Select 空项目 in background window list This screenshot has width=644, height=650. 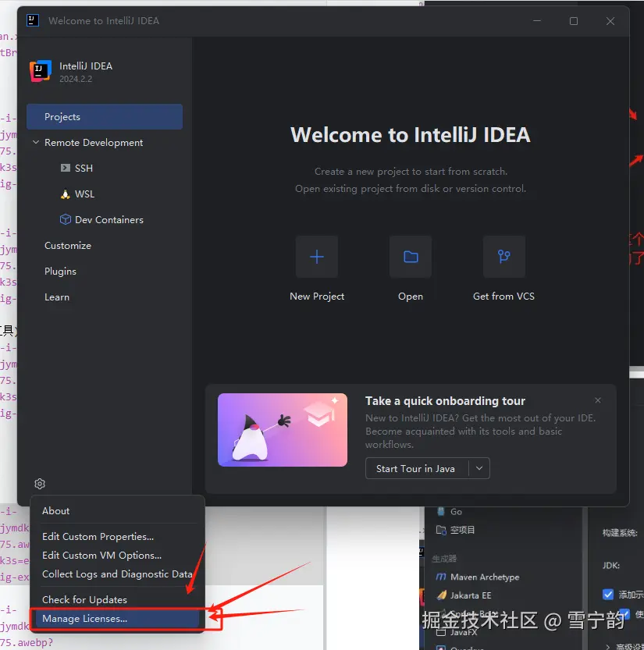tap(463, 530)
